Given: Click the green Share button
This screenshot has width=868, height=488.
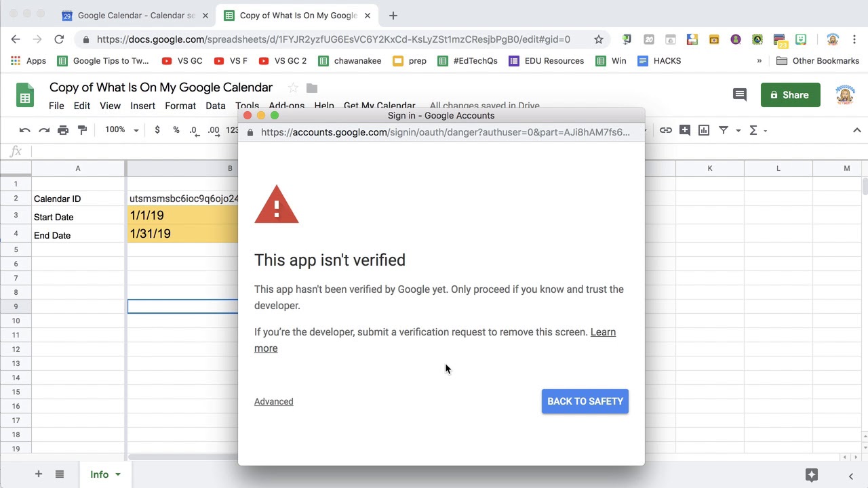Looking at the screenshot, I should (x=791, y=95).
